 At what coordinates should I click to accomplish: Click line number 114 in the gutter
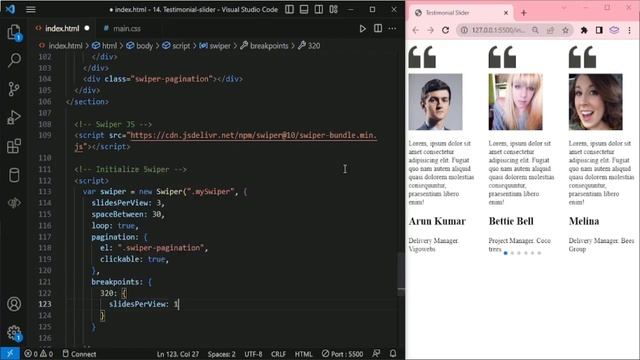(x=45, y=203)
